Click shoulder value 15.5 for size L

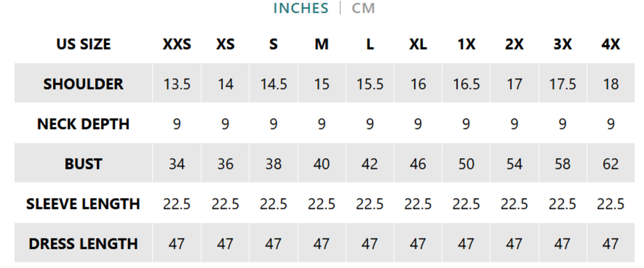tap(370, 84)
